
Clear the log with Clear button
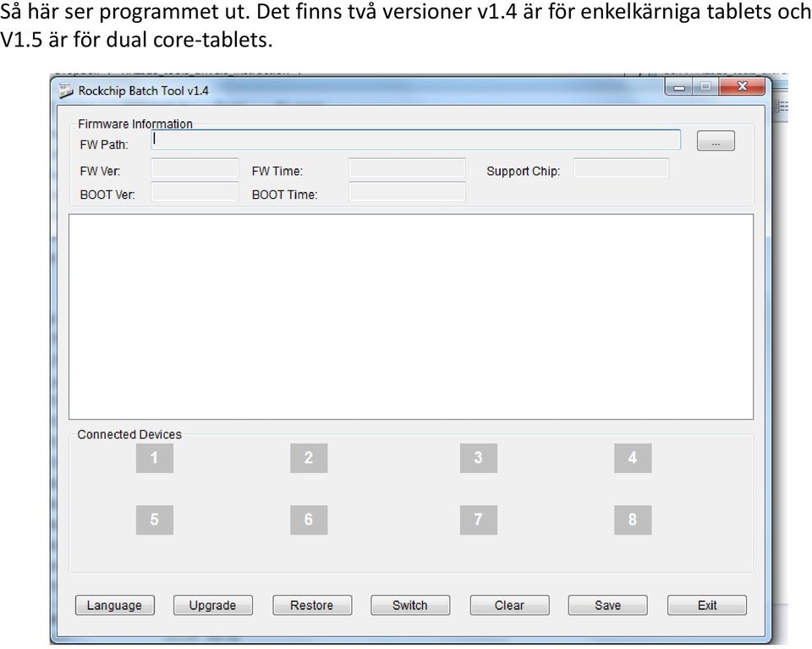[x=509, y=605]
